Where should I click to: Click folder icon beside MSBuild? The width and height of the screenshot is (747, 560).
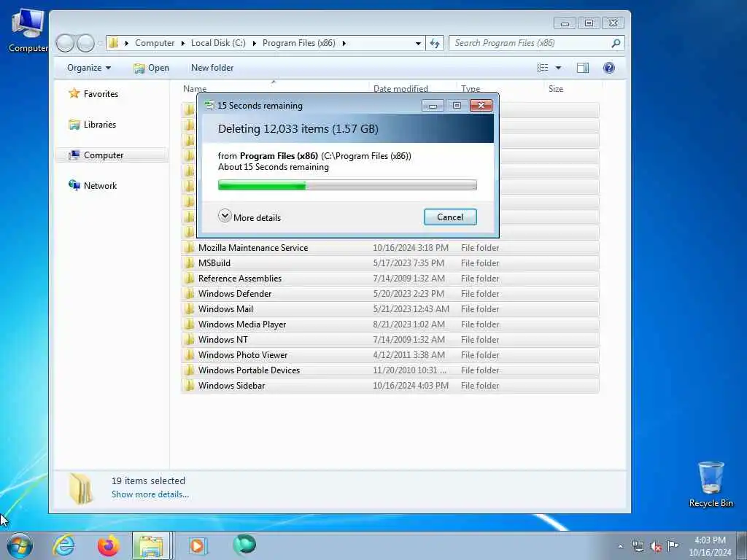189,262
